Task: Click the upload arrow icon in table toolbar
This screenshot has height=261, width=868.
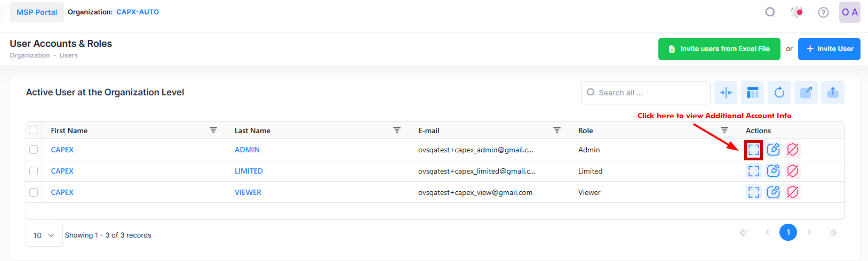Action: [832, 93]
